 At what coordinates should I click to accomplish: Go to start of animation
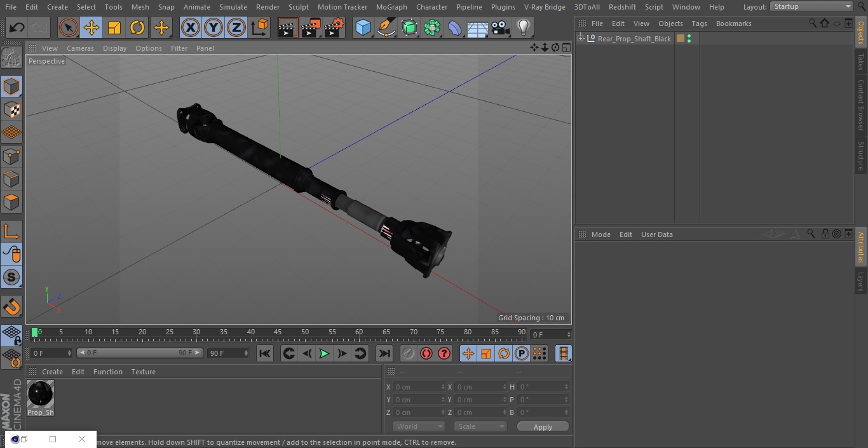click(265, 353)
